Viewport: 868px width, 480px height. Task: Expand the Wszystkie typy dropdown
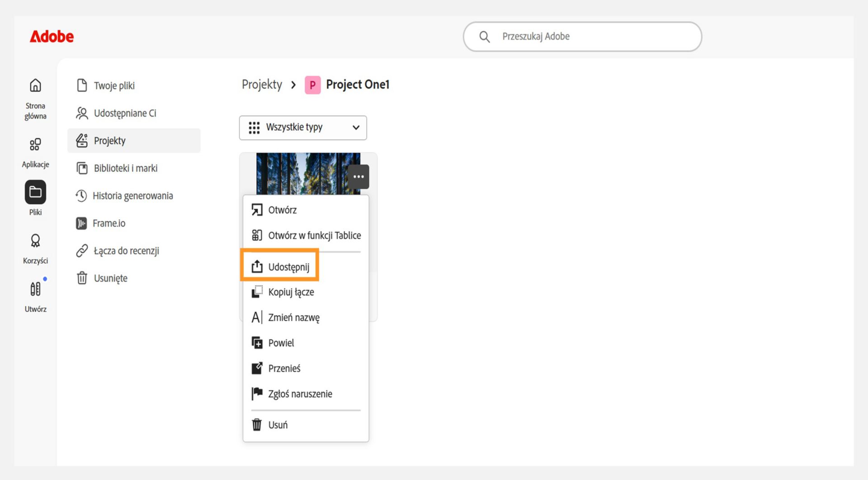(x=303, y=128)
